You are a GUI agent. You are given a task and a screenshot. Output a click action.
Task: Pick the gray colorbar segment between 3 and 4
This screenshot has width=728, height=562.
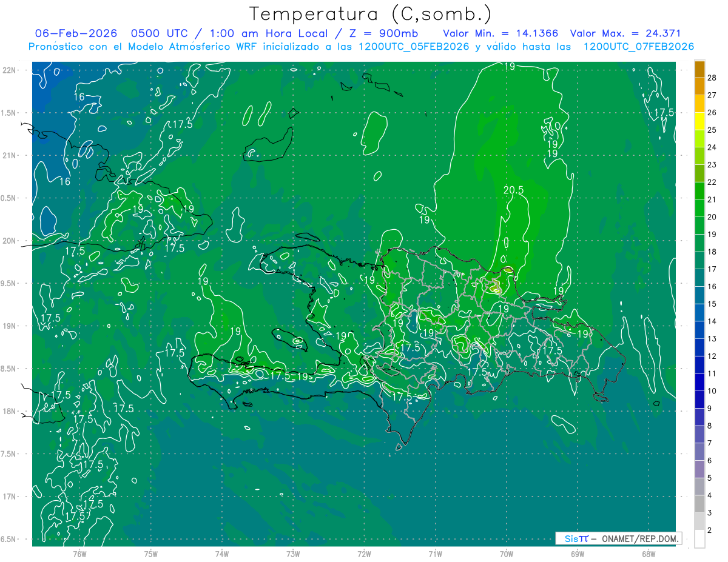click(x=699, y=504)
